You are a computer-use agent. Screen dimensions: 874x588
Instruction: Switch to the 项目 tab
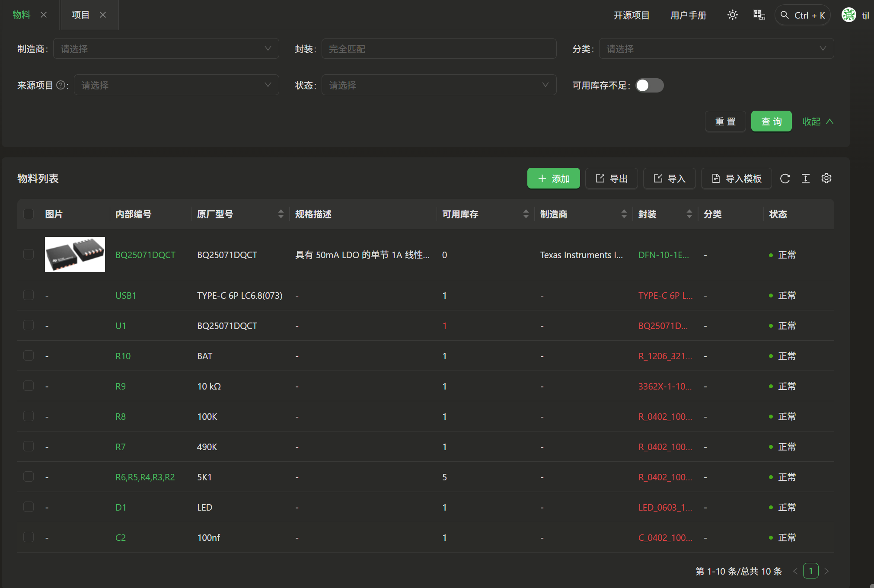pyautogui.click(x=80, y=15)
